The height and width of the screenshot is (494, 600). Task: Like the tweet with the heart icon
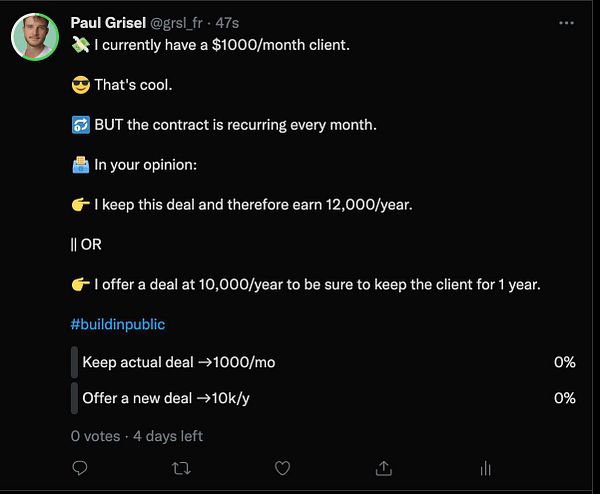tap(282, 467)
